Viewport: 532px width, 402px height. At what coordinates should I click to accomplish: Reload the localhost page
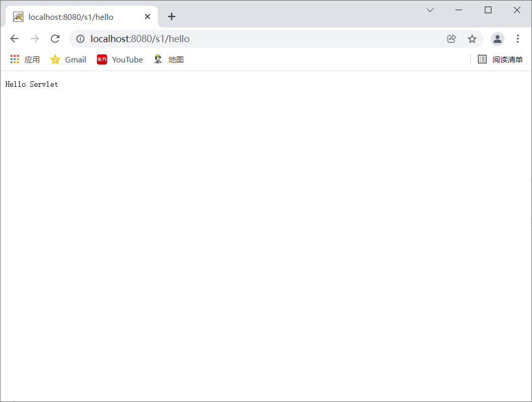pyautogui.click(x=55, y=39)
